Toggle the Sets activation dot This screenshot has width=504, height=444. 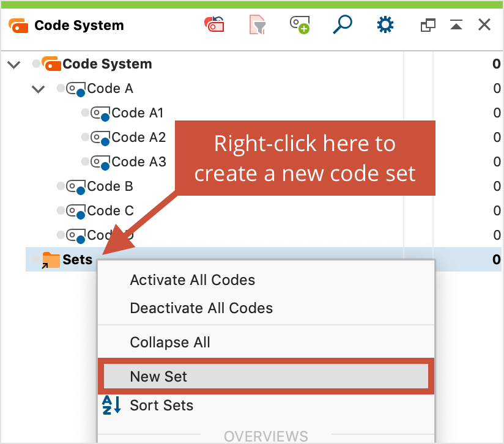pyautogui.click(x=36, y=259)
